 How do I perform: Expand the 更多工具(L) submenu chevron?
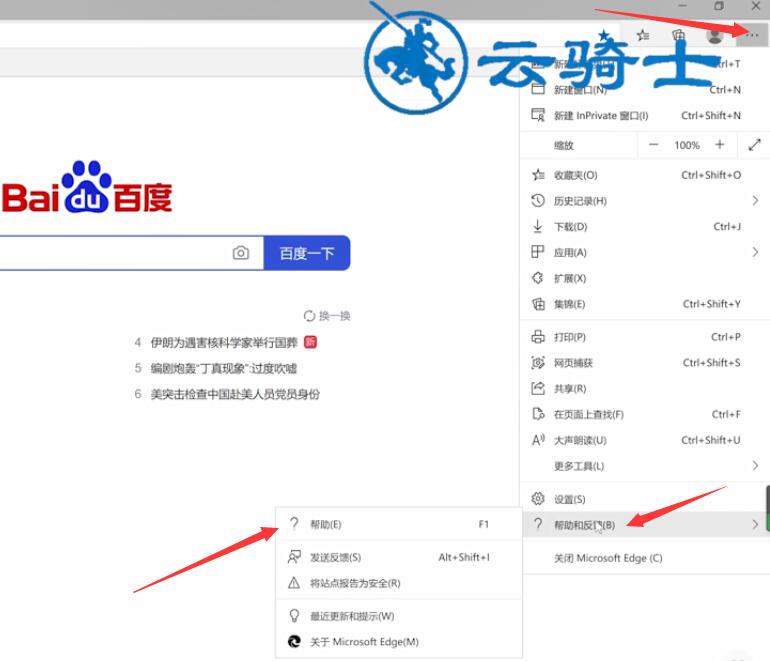[755, 466]
